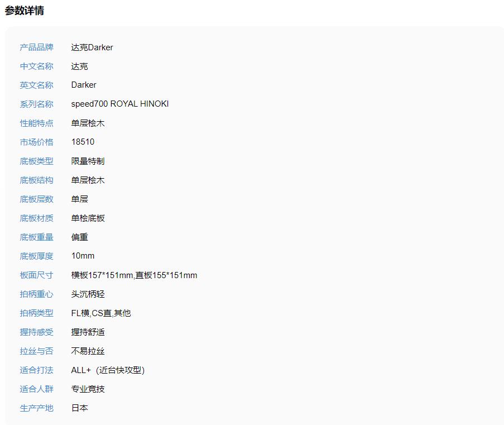Select the 英文名称 label

click(37, 85)
